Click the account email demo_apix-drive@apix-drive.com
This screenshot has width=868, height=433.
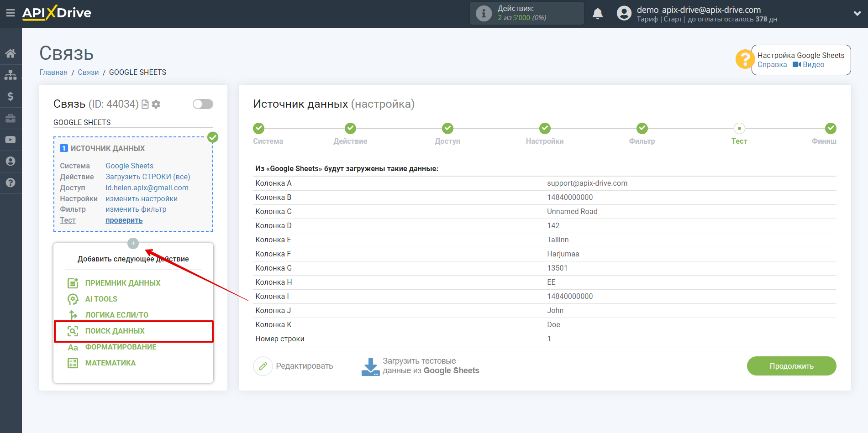coord(699,10)
